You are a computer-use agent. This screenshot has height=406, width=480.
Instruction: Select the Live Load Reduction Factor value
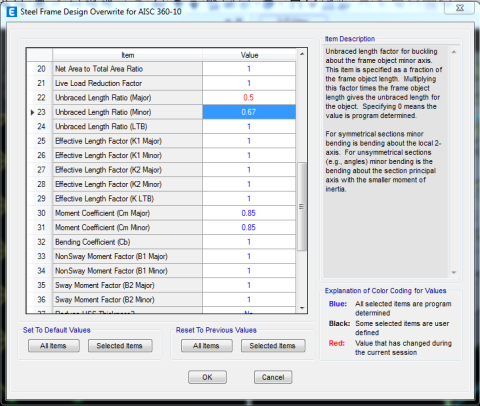pyautogui.click(x=249, y=83)
